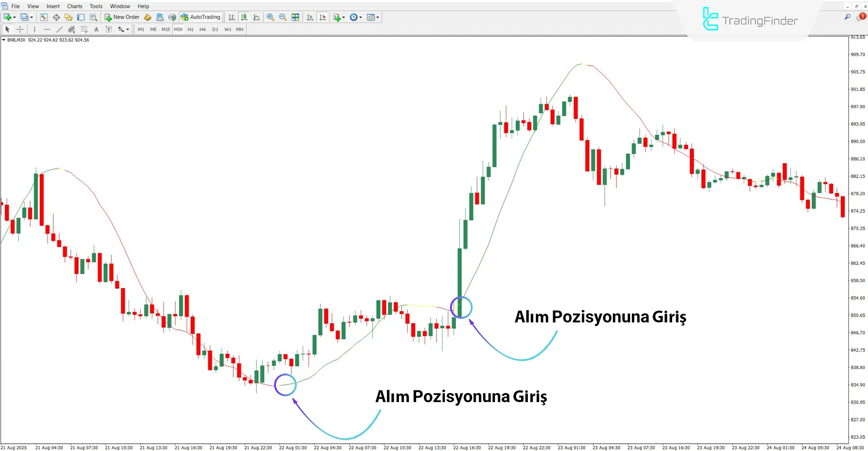Open the Insert menu

click(53, 6)
